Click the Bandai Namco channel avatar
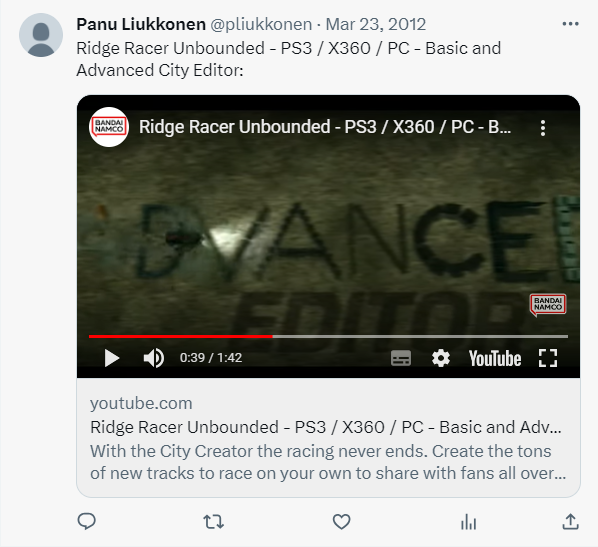The width and height of the screenshot is (598, 547). (109, 127)
